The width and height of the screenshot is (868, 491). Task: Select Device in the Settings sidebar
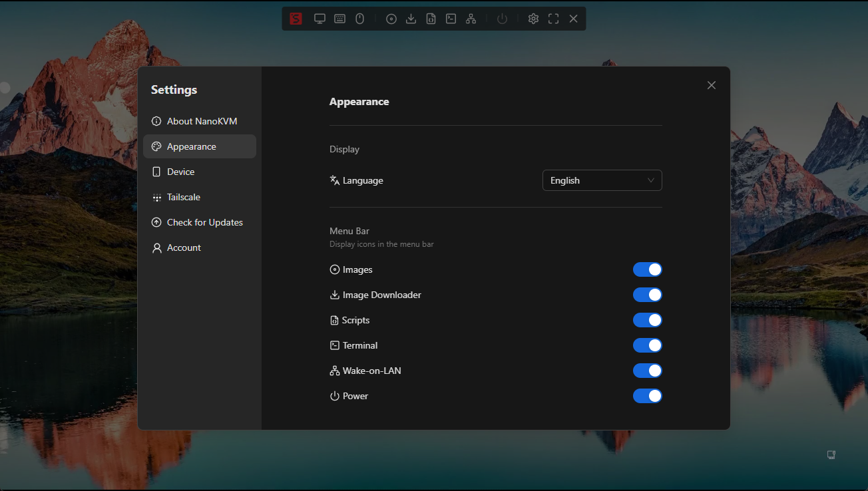tap(180, 172)
